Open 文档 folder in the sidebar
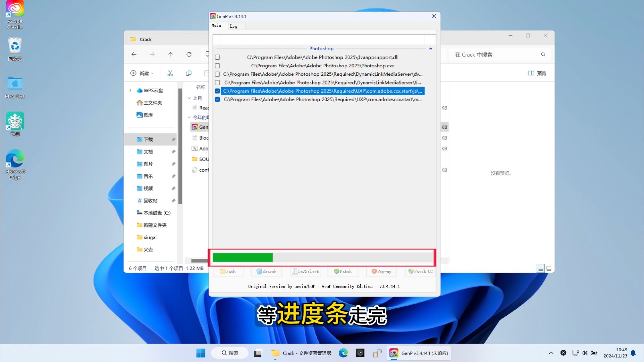Viewport: 644px width, 362px height. pos(145,152)
